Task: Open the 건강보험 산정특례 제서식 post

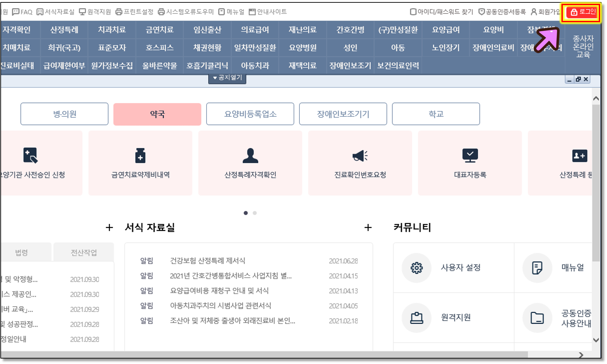Action: click(x=208, y=261)
